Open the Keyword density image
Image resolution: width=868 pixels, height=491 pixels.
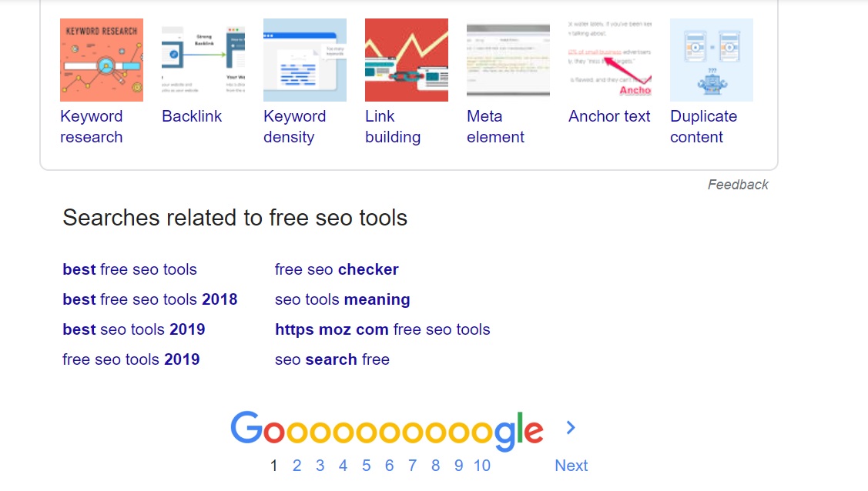[x=305, y=60]
